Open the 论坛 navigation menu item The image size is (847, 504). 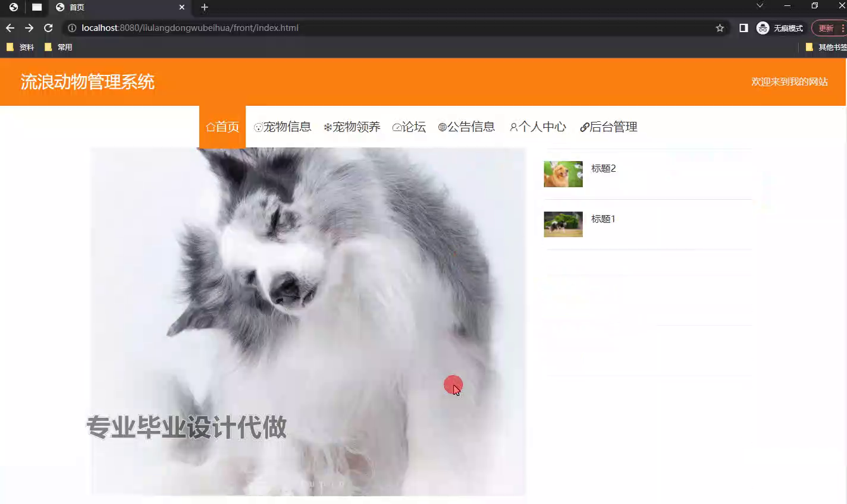pos(409,127)
